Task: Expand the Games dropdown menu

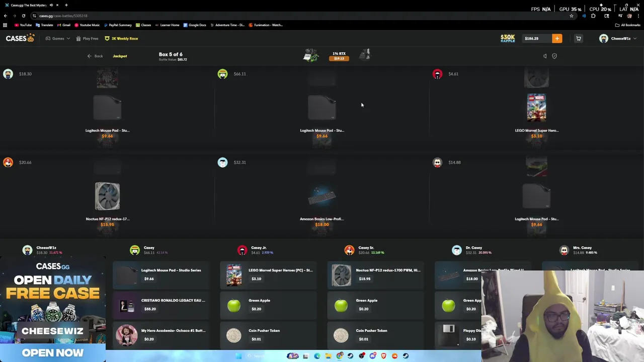Action: point(57,38)
